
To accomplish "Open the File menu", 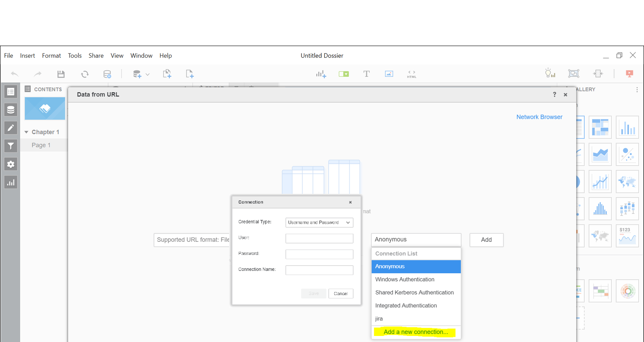I will (8, 55).
